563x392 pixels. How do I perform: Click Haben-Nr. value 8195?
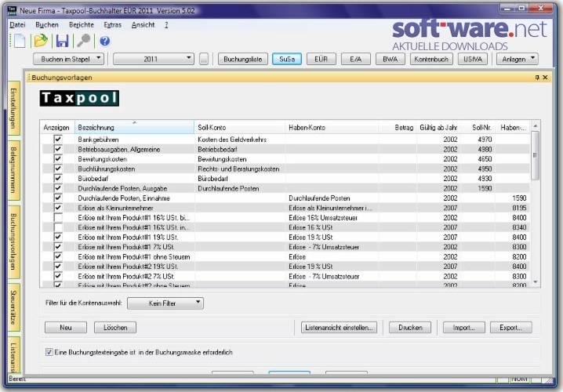pos(519,208)
